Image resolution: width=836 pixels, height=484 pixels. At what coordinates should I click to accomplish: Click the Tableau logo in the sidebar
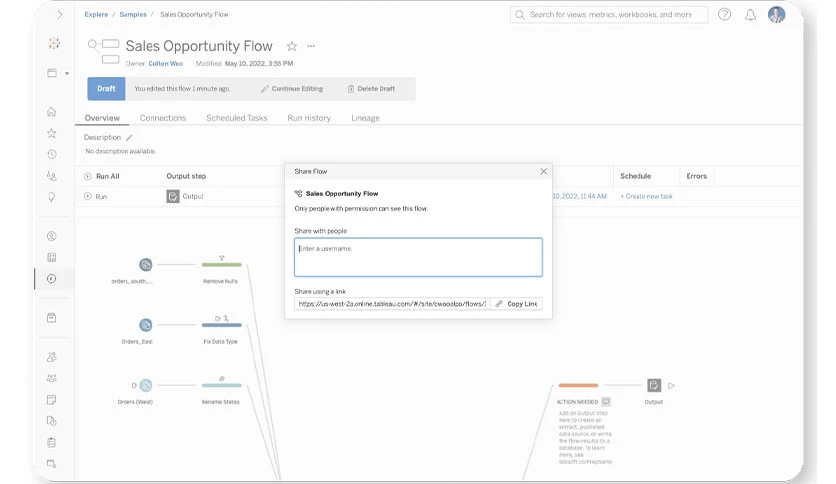(x=54, y=44)
